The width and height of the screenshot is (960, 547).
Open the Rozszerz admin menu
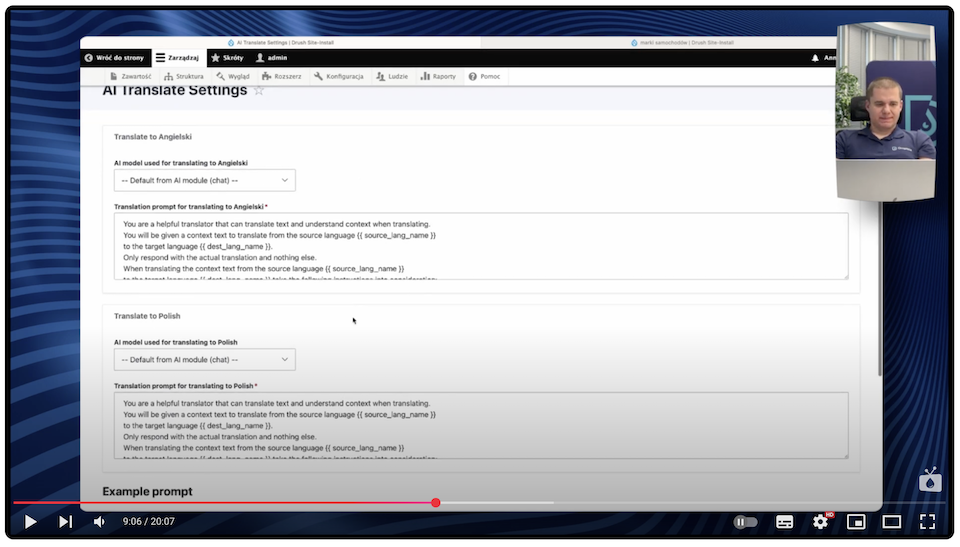click(x=282, y=77)
